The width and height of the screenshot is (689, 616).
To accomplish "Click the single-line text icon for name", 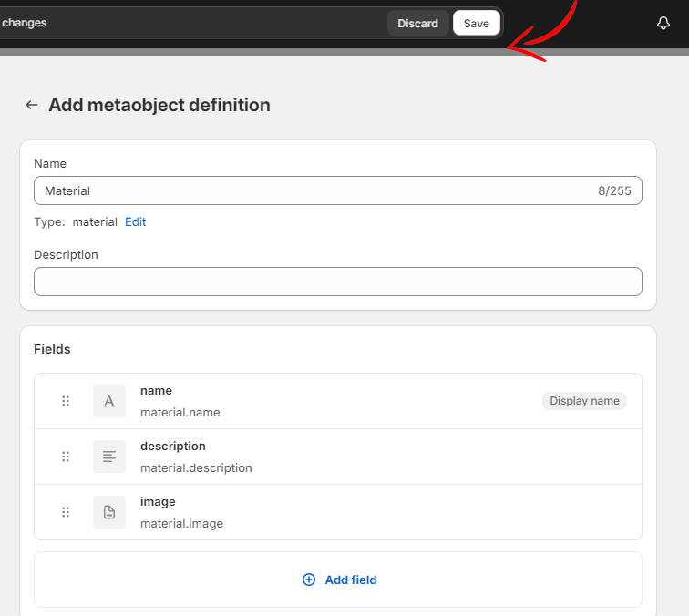I will (109, 401).
